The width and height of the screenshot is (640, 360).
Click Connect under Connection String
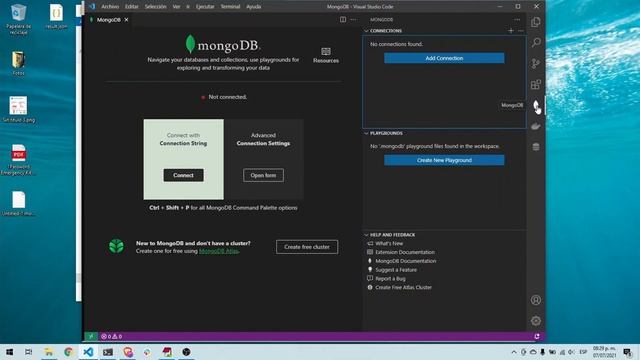(183, 175)
